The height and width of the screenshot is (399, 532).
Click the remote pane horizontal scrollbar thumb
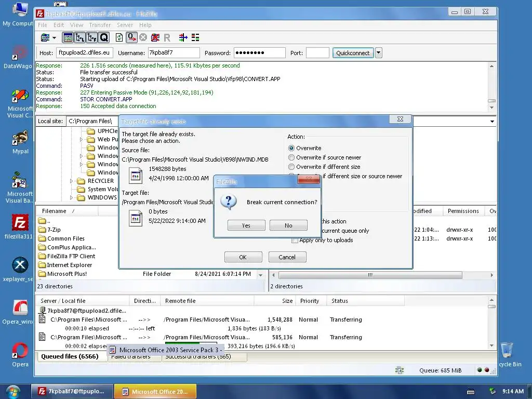tap(370, 275)
